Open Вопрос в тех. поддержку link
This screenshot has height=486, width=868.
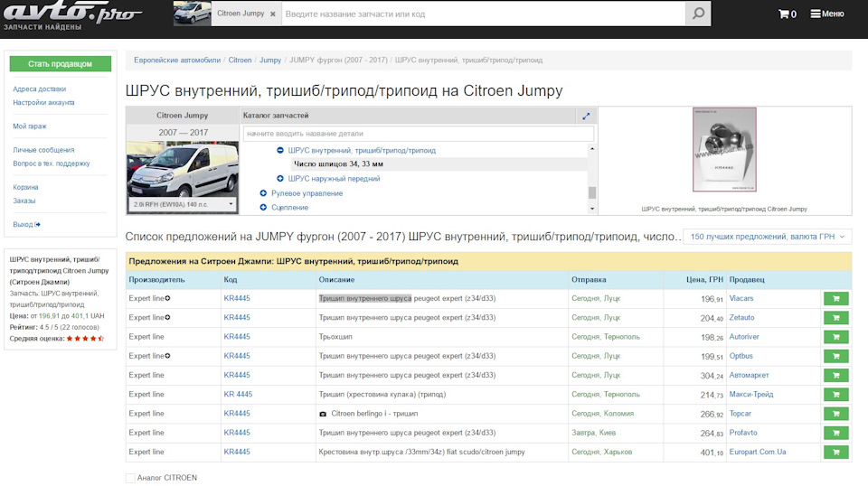pyautogui.click(x=52, y=164)
